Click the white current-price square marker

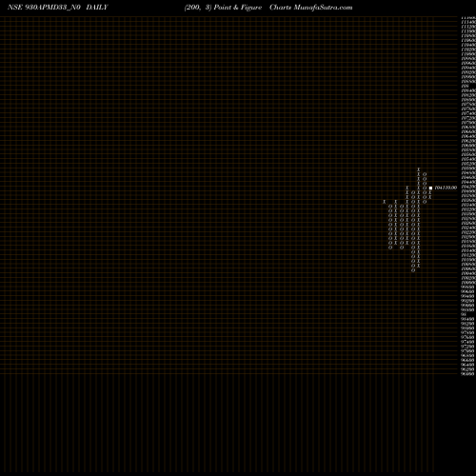(430, 188)
